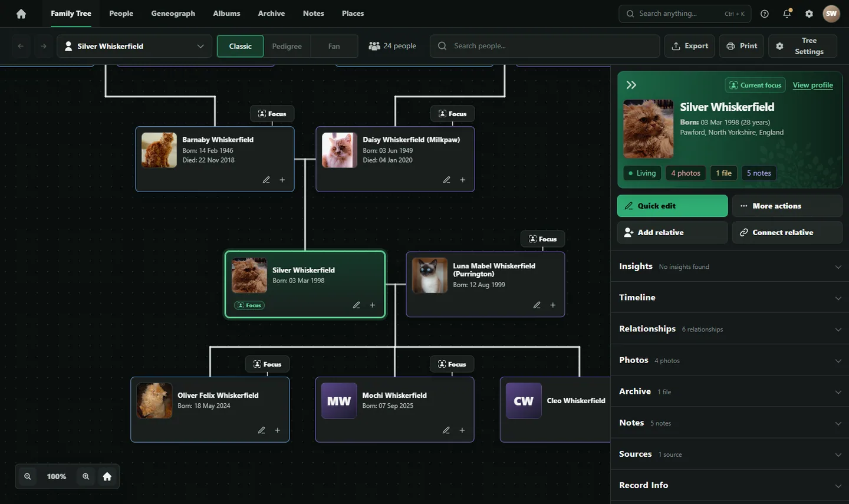Edit Daisy Whiskerfield (Milkpaw) with pencil icon
The height and width of the screenshot is (504, 849).
pos(447,180)
